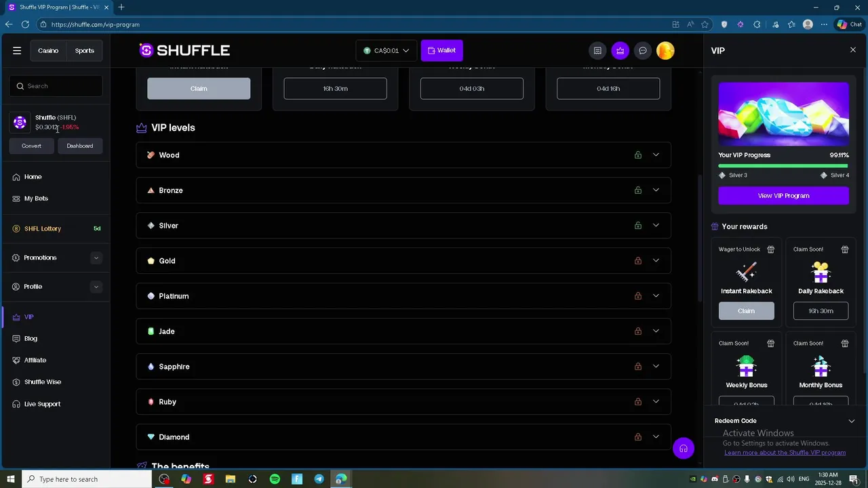
Task: Switch to the Casino tab
Action: click(48, 51)
